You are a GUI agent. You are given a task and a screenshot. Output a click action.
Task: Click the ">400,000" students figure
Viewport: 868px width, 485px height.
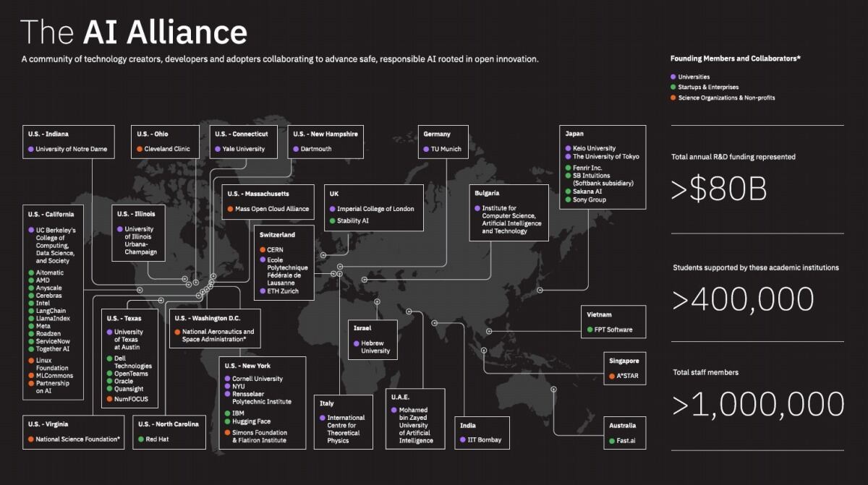[744, 299]
